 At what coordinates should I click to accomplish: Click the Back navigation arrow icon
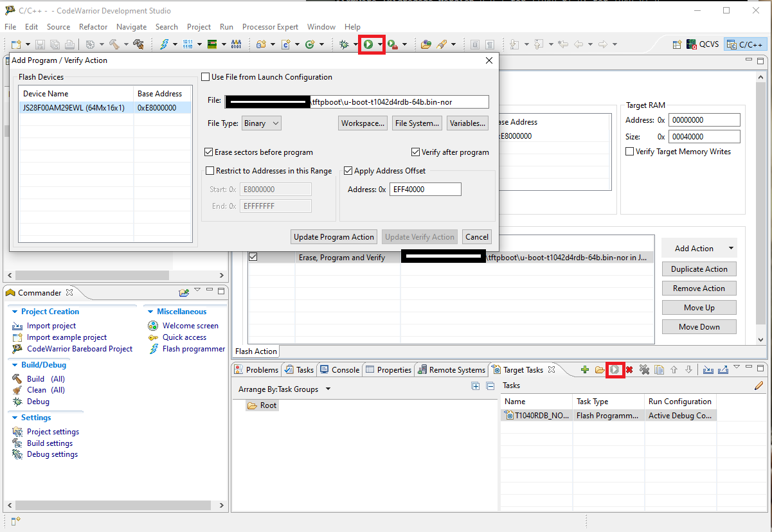(x=578, y=44)
